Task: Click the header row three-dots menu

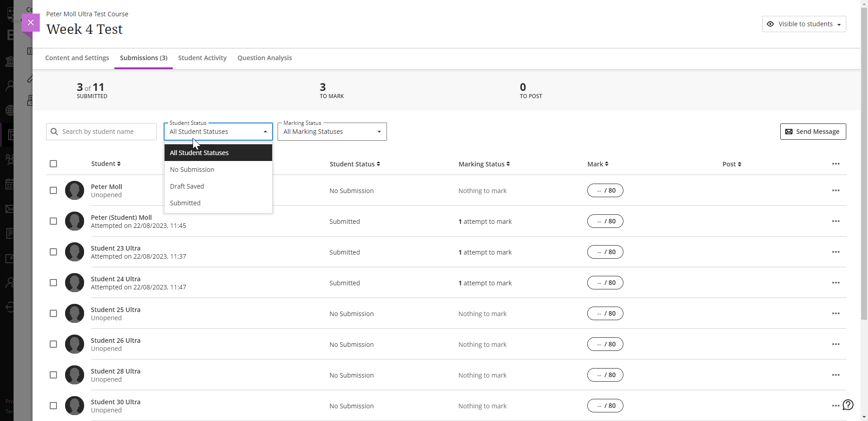Action: click(835, 164)
